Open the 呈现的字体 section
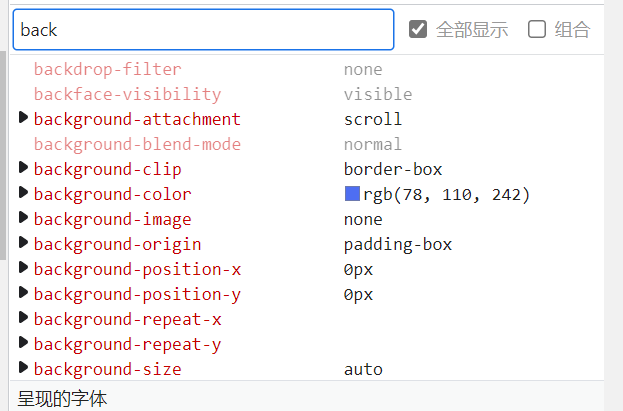This screenshot has width=623, height=411. (62, 398)
